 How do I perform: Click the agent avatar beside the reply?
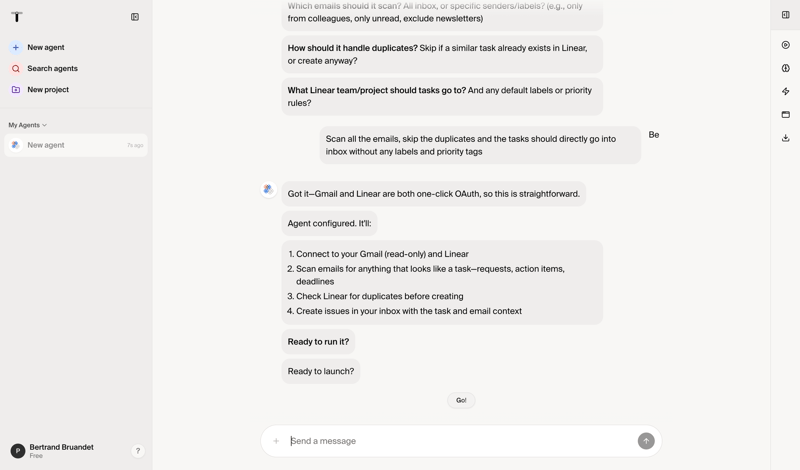pyautogui.click(x=268, y=189)
